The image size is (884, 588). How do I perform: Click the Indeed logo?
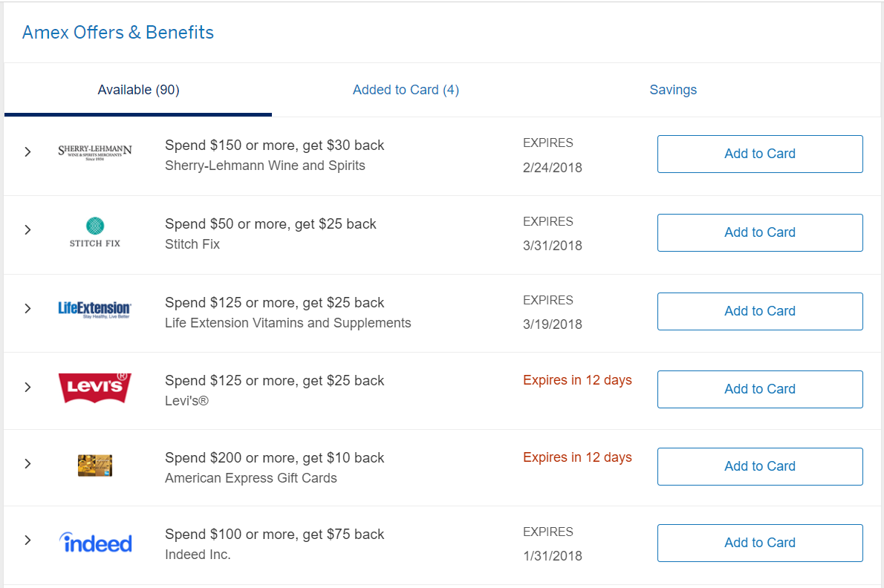(95, 543)
